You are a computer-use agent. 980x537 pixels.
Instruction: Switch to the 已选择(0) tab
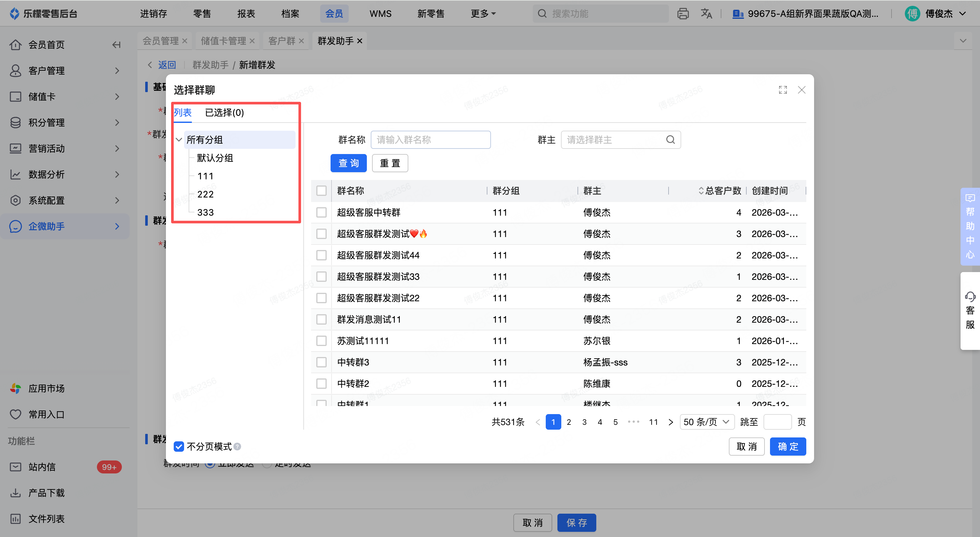coord(224,113)
